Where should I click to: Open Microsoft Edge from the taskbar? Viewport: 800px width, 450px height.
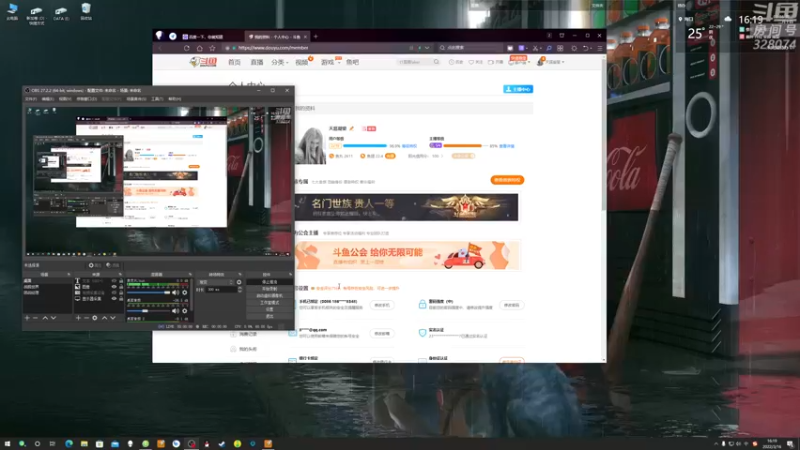tap(69, 444)
